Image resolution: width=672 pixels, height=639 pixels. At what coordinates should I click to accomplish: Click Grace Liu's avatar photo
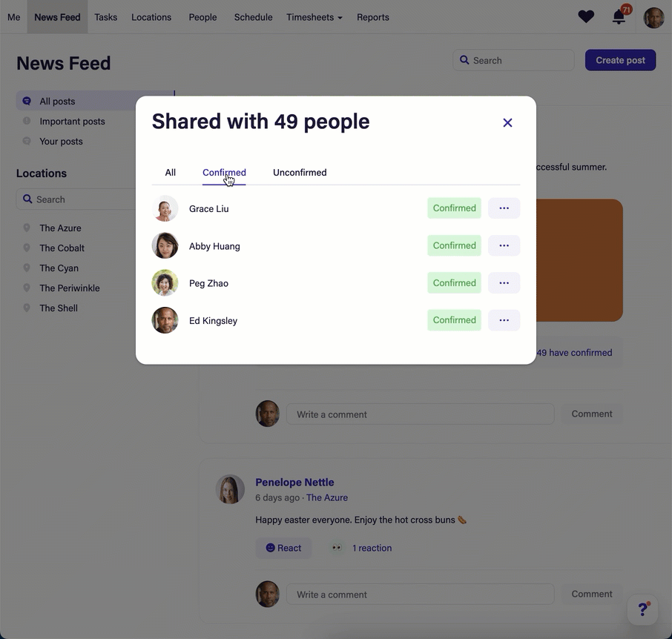(165, 209)
